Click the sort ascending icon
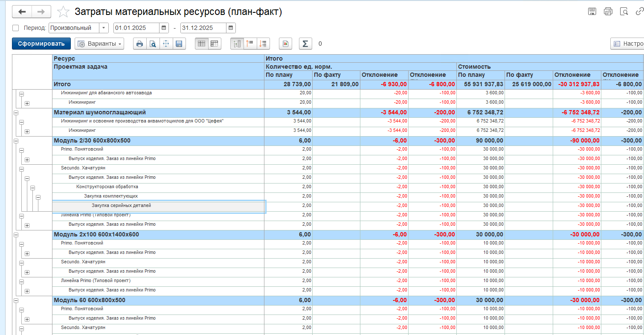The width and height of the screenshot is (644, 335). click(250, 44)
